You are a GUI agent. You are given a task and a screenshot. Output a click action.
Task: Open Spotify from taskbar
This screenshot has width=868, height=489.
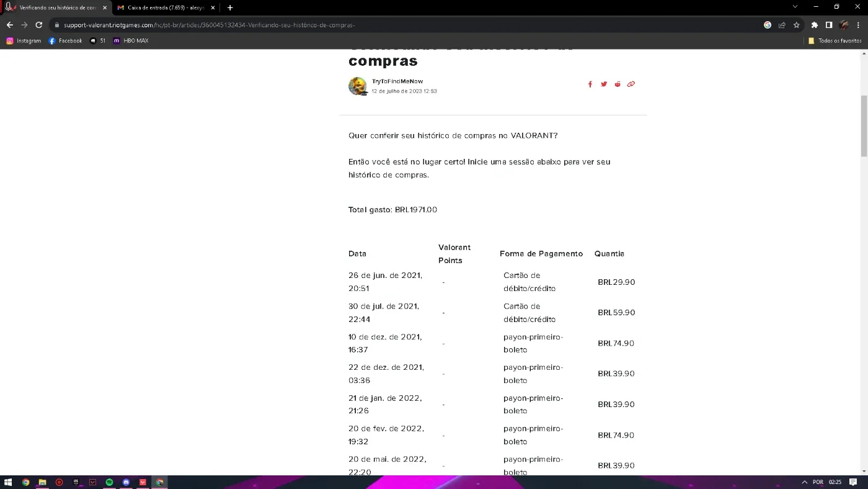point(110,482)
